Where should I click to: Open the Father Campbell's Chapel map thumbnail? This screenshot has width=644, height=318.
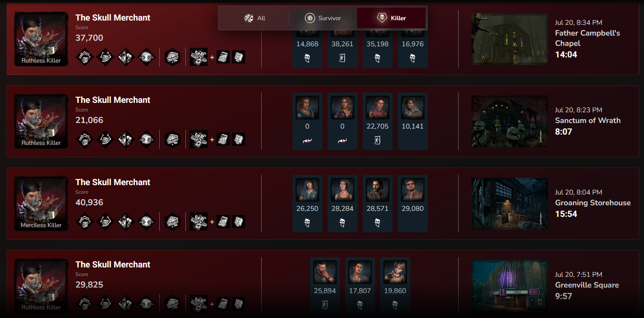click(510, 39)
